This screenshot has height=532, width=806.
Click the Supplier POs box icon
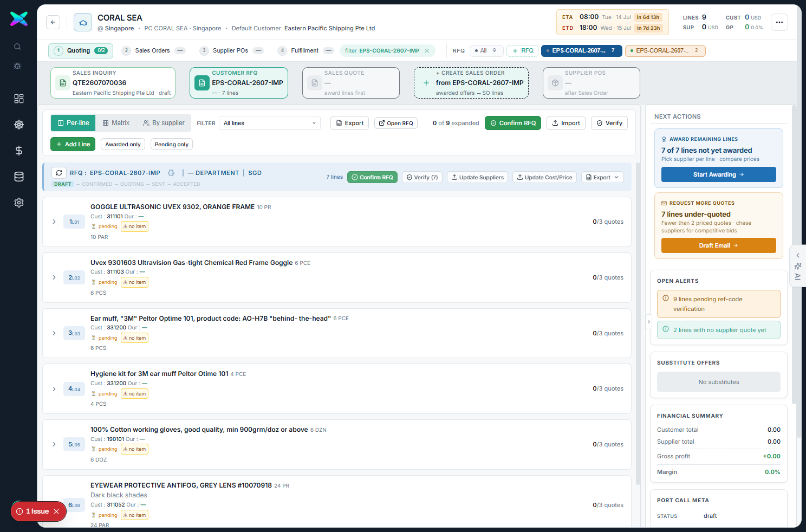click(555, 83)
